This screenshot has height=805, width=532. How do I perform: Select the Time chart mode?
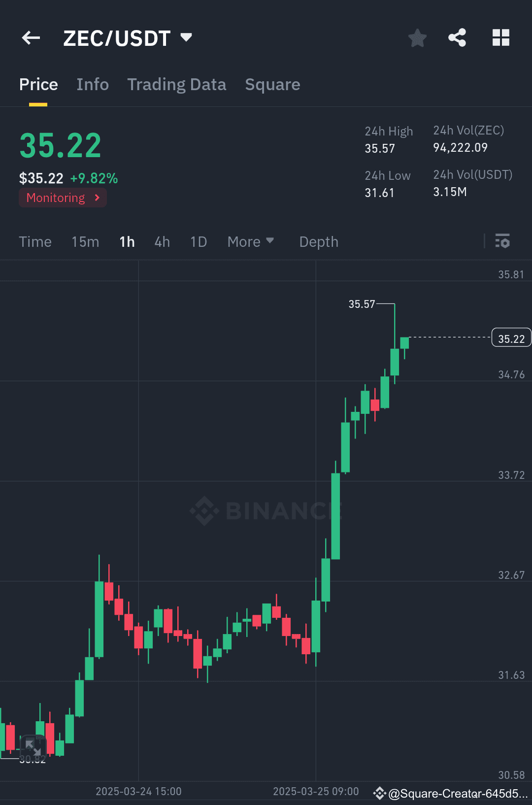point(35,241)
